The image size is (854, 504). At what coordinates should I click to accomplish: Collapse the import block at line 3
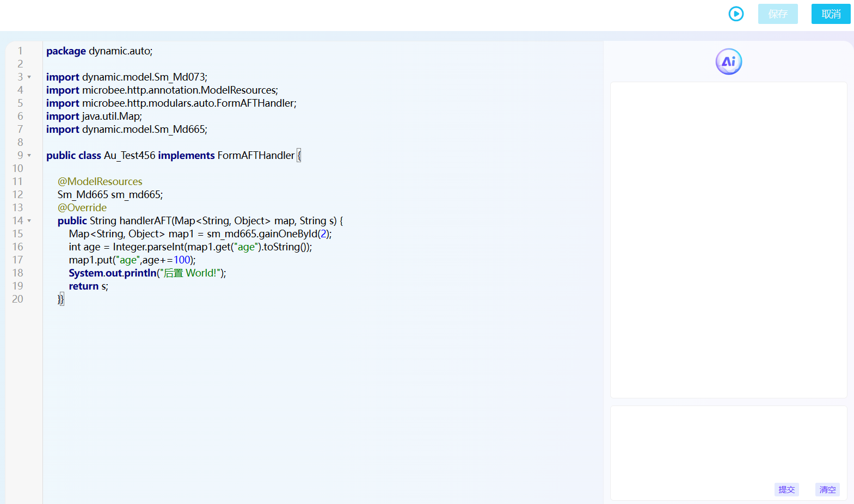tap(29, 77)
